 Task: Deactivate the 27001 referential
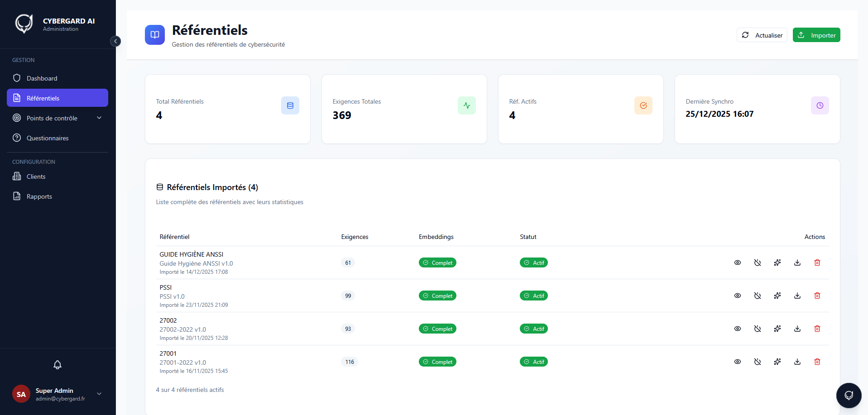[758, 362]
